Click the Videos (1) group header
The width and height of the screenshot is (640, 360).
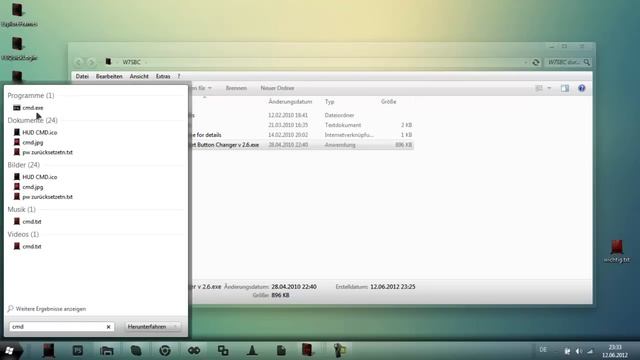click(x=23, y=234)
